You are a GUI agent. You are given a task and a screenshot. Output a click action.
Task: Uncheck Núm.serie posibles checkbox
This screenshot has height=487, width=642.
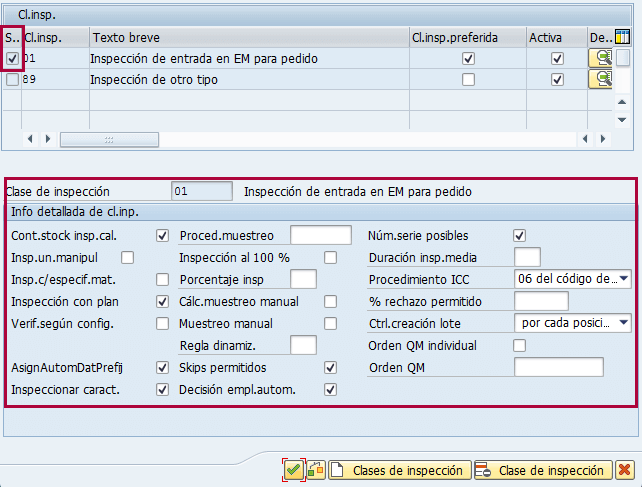point(520,236)
